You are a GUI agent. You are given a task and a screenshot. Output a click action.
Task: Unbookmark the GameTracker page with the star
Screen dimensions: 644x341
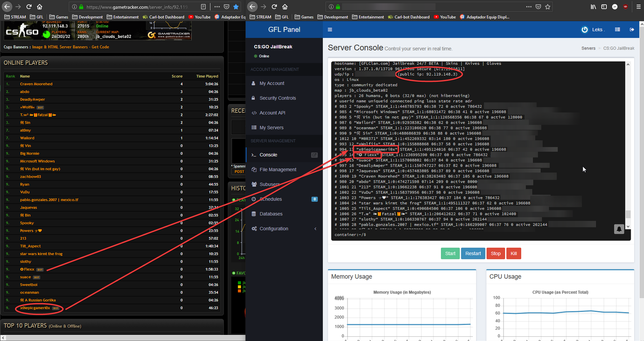pyautogui.click(x=236, y=6)
